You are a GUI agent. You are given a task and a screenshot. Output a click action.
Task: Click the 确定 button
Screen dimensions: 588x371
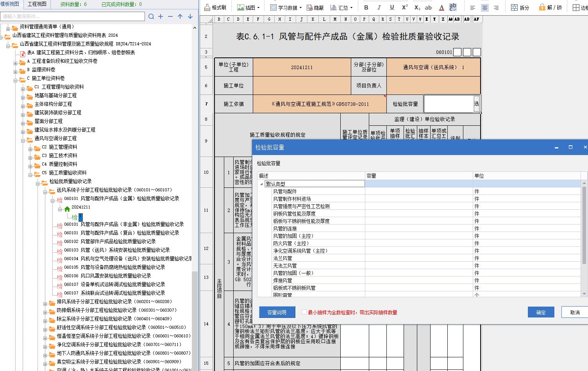click(x=541, y=312)
